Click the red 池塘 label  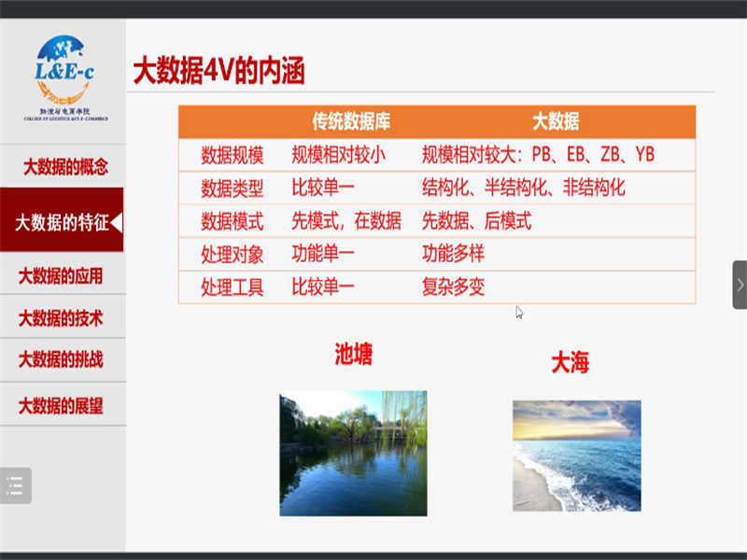(354, 355)
